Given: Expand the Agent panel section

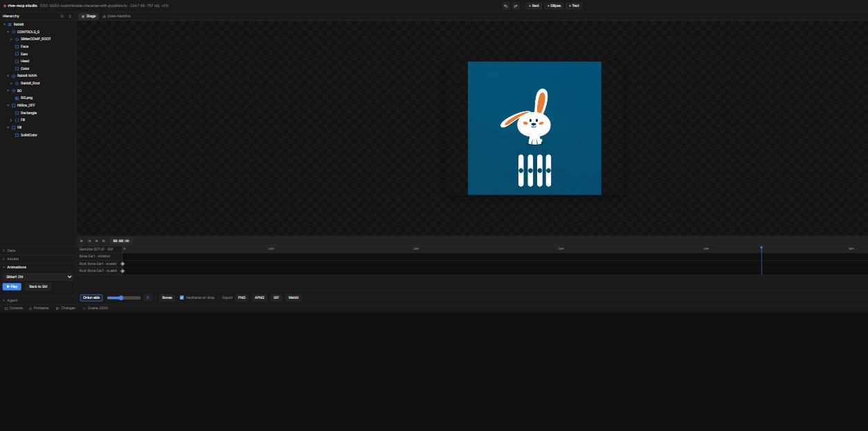Looking at the screenshot, I should click(x=37, y=300).
